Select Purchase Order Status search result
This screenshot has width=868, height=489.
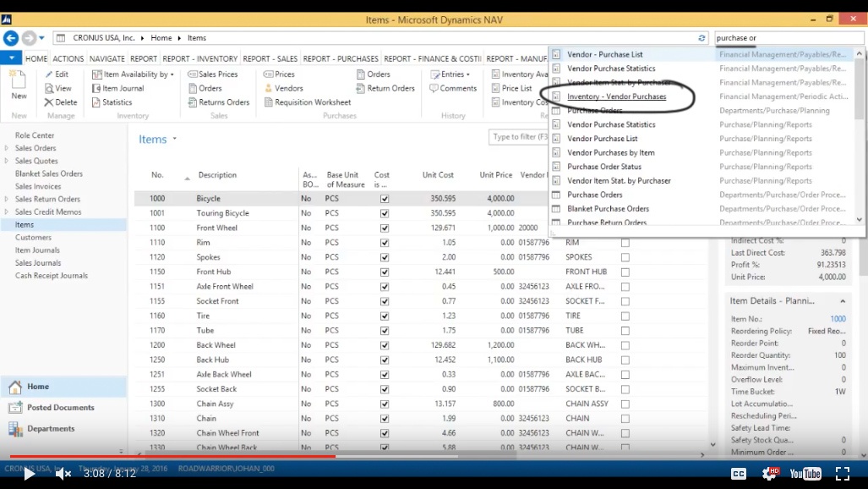(x=604, y=167)
